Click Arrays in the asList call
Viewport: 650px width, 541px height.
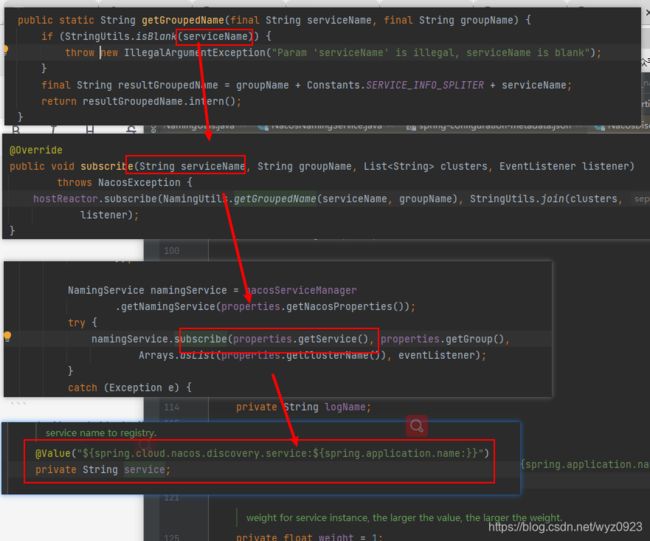click(x=156, y=355)
